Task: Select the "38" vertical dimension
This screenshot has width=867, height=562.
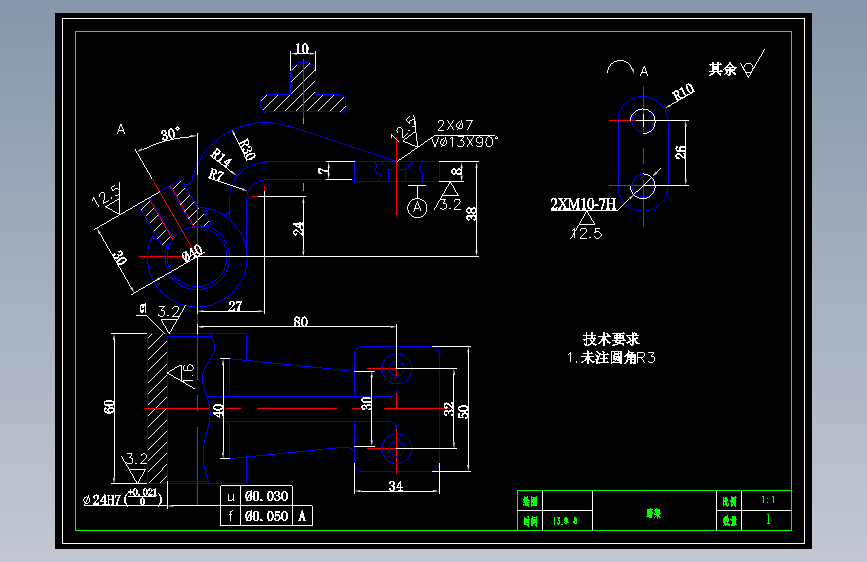Action: (x=471, y=214)
